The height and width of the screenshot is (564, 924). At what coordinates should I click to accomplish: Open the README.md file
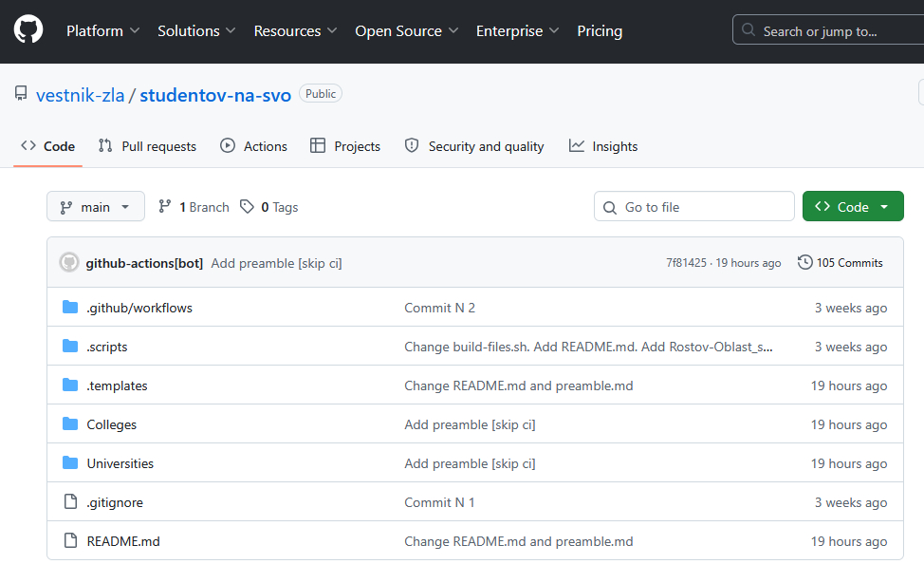click(123, 541)
